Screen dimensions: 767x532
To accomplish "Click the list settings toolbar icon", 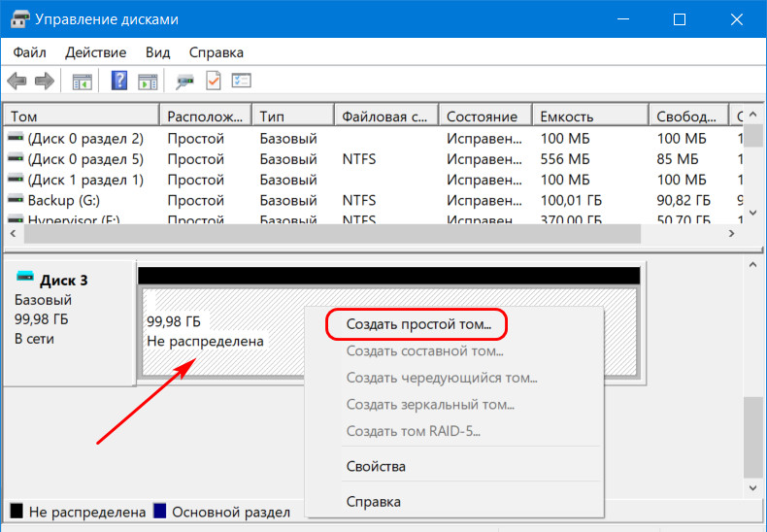I will pyautogui.click(x=241, y=81).
